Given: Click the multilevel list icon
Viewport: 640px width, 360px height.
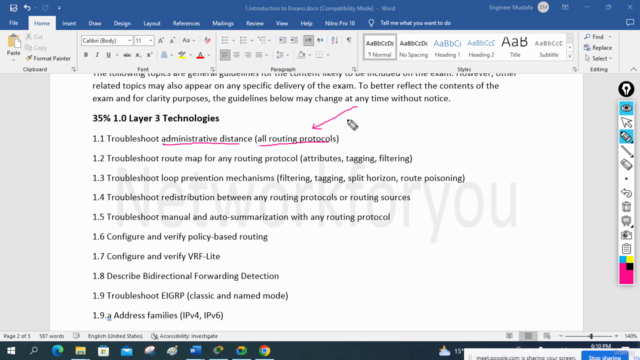Looking at the screenshot, I should [262, 40].
